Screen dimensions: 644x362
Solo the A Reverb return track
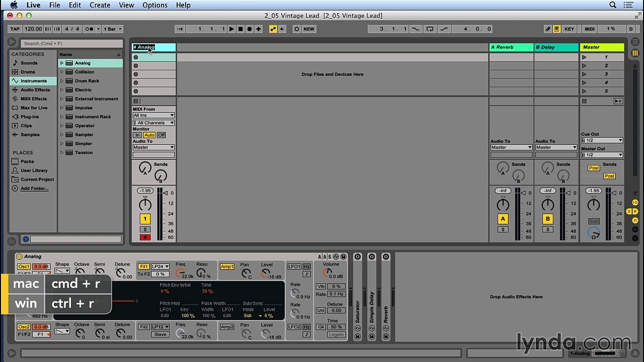[x=503, y=230]
